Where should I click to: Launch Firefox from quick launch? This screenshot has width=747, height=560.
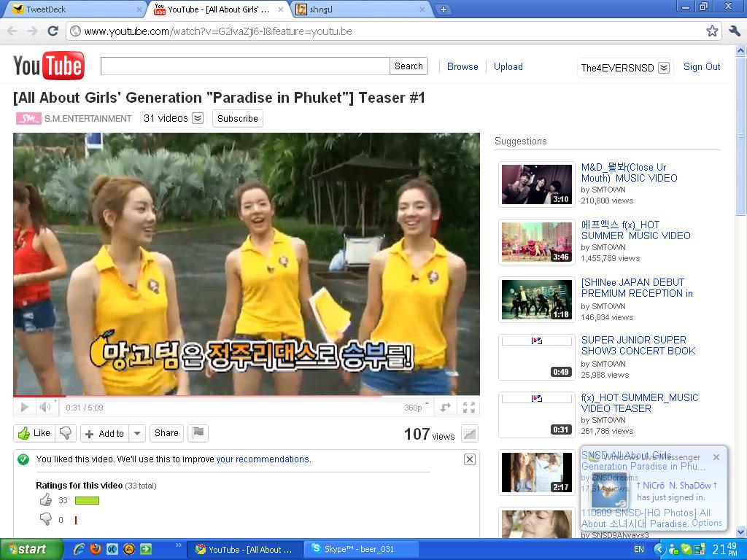click(96, 549)
